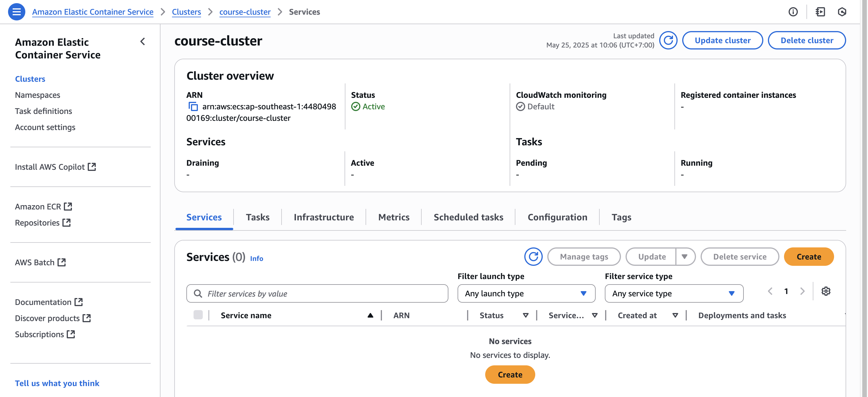Click the Update cluster button
The image size is (868, 397).
722,41
